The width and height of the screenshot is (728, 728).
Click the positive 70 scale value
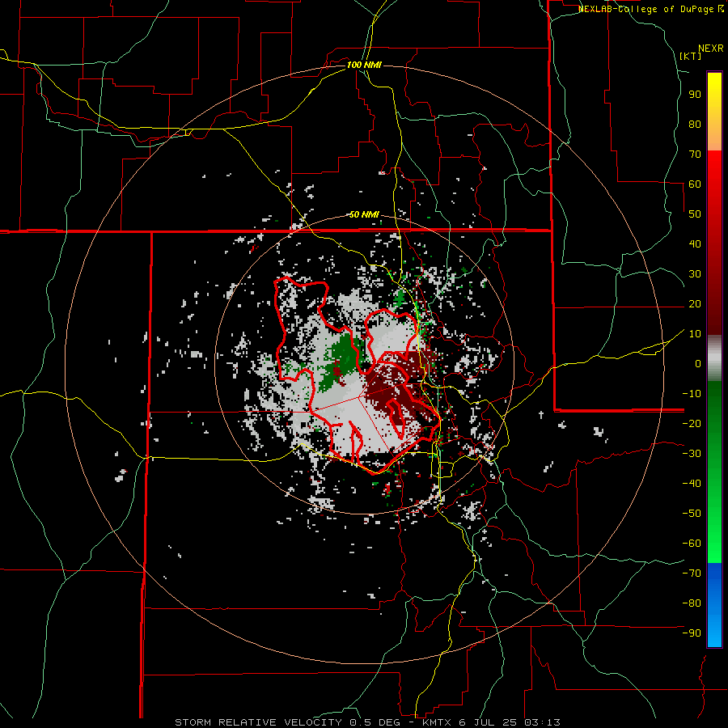coord(695,154)
